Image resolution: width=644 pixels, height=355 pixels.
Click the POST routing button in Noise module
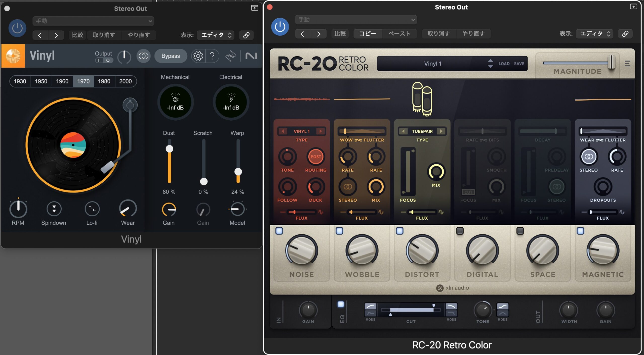tap(316, 157)
